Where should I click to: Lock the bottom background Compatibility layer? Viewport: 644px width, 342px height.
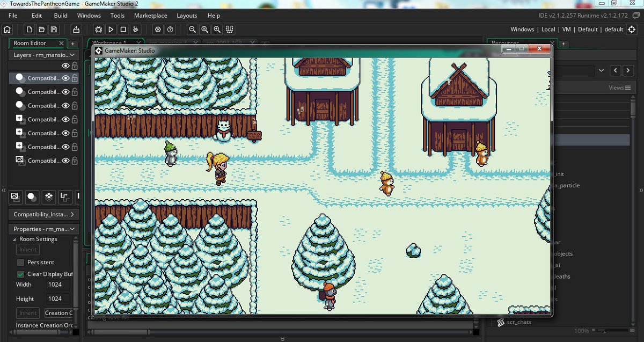[x=75, y=161]
